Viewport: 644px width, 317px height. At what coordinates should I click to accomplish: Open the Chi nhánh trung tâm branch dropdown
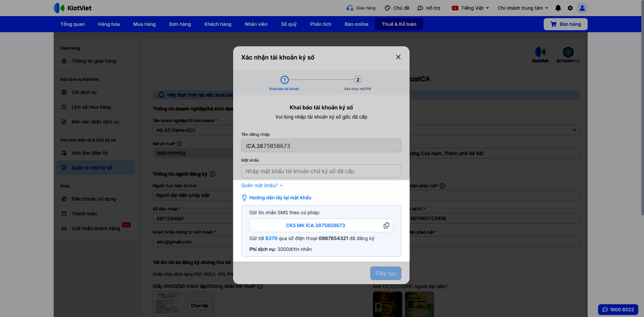523,8
